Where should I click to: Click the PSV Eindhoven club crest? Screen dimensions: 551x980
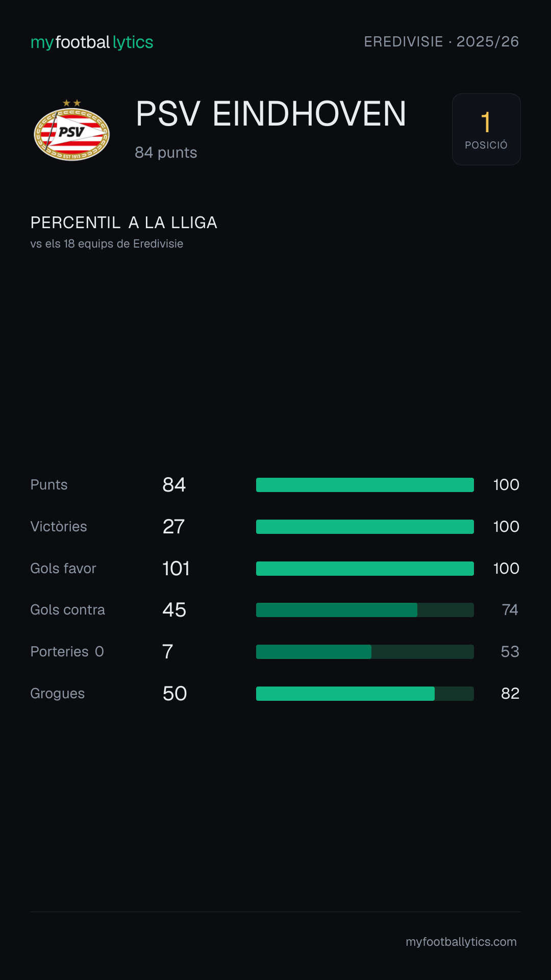(x=71, y=130)
